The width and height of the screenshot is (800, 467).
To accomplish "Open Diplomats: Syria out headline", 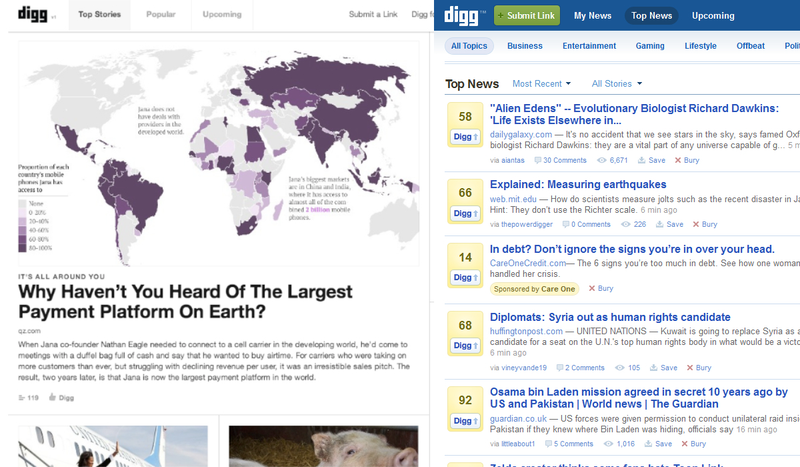I will 610,317.
